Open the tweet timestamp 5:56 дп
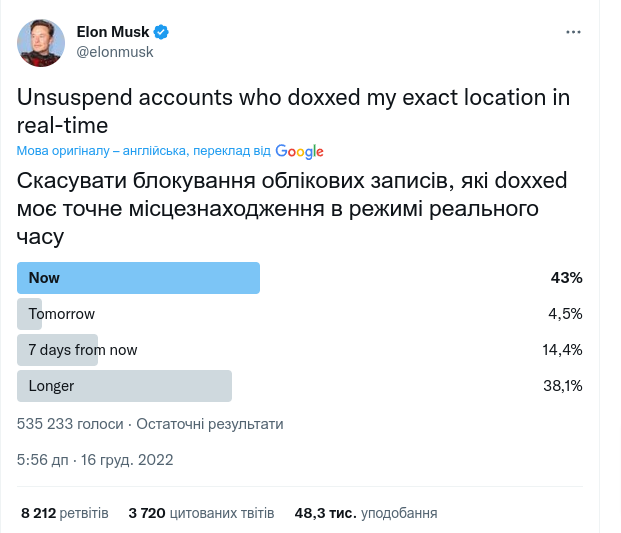The width and height of the screenshot is (621, 533). tap(95, 460)
